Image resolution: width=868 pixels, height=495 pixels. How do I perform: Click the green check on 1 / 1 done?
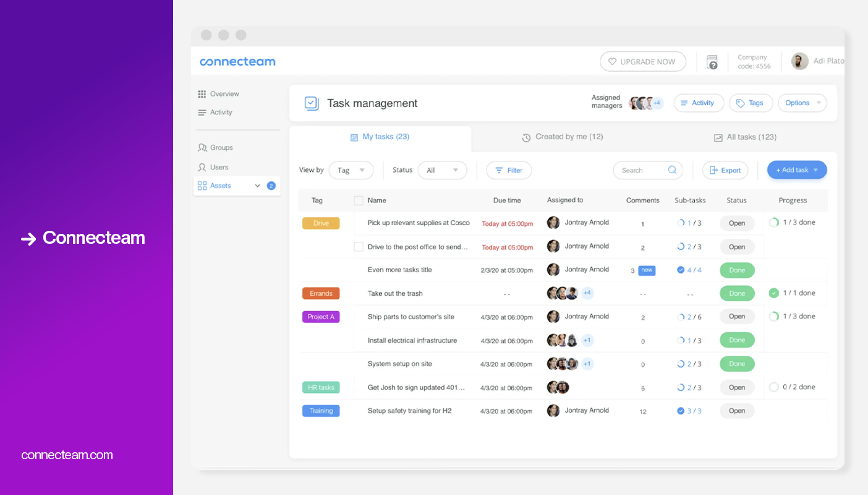coord(773,293)
